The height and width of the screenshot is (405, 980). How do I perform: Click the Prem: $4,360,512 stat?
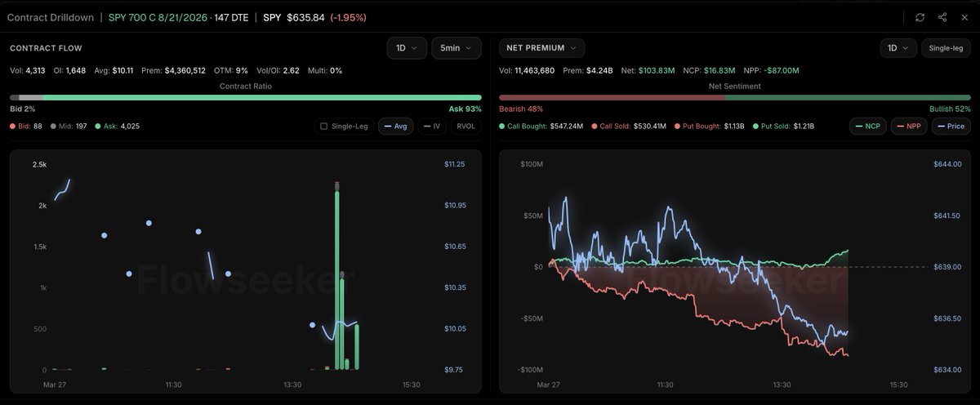[x=174, y=71]
